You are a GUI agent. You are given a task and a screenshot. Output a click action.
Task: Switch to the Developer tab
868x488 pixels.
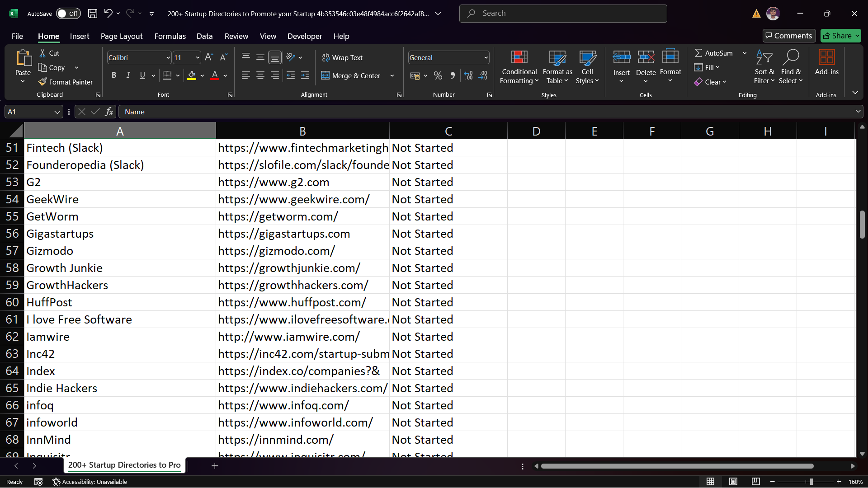[x=305, y=36]
